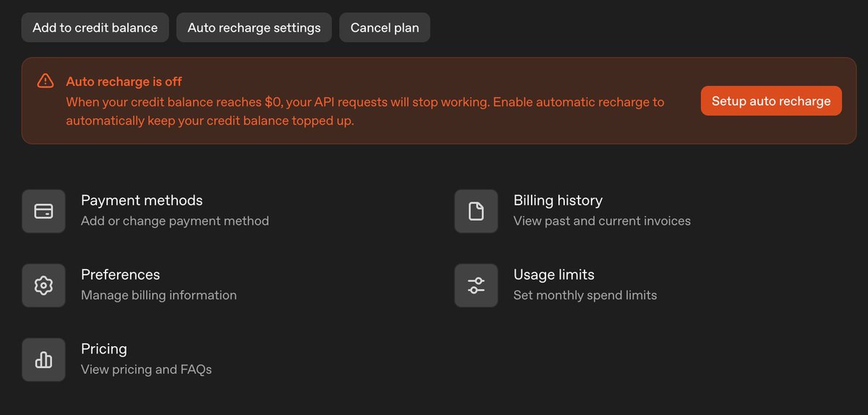Select 'View past and current invoices' text
The width and height of the screenshot is (868, 415).
(x=602, y=221)
